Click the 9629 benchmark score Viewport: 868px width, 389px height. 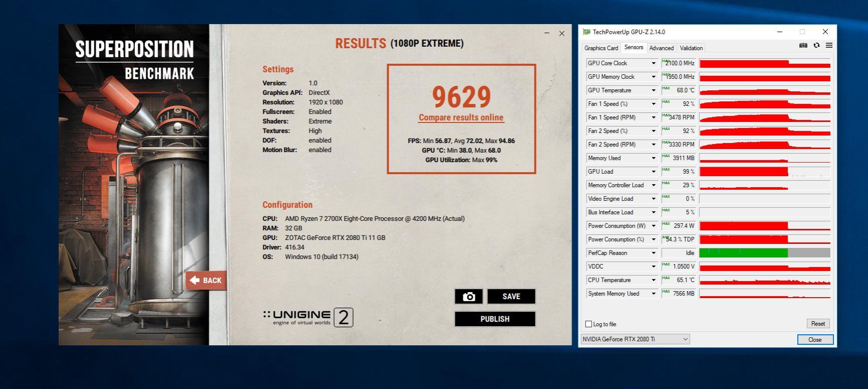[461, 97]
